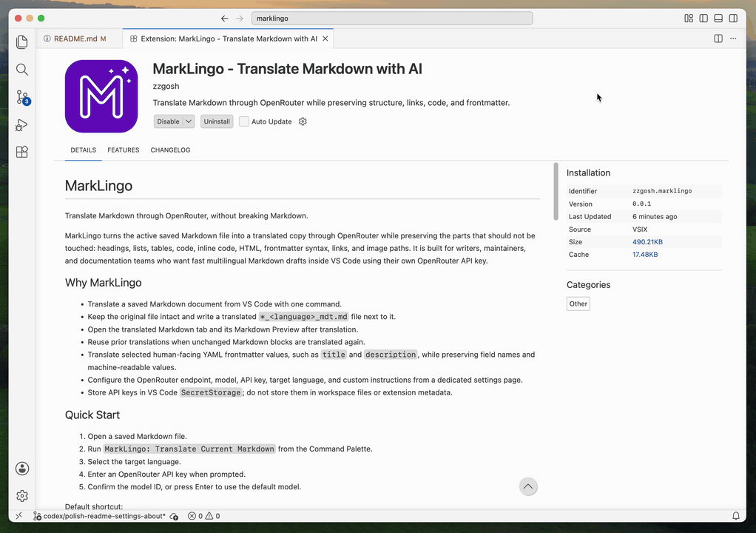Click 'MarkLingo: Translate Current Markdown' code text
The image size is (756, 533).
(189, 449)
